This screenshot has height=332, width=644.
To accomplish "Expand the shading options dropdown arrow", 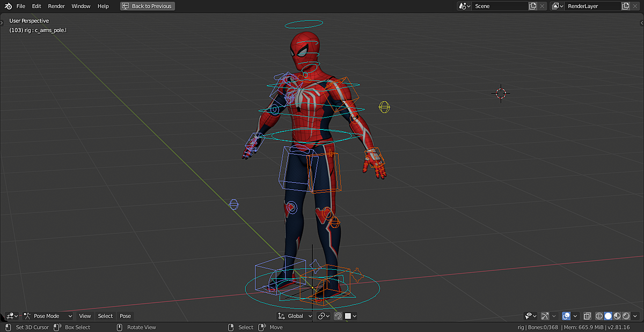I will pyautogui.click(x=635, y=316).
